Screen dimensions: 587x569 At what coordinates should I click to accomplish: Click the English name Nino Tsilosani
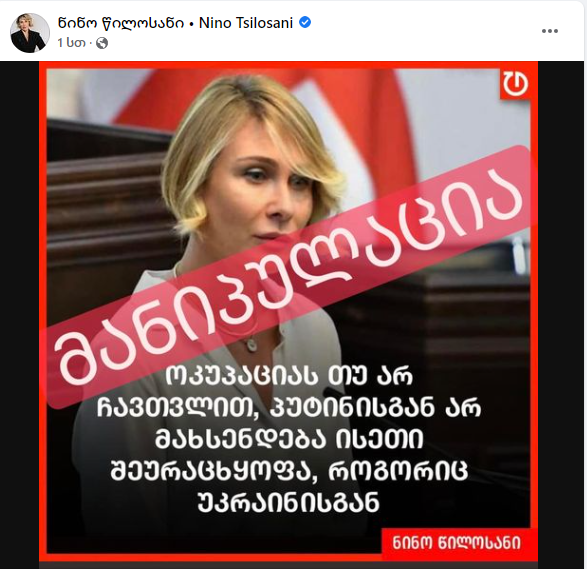pyautogui.click(x=246, y=23)
